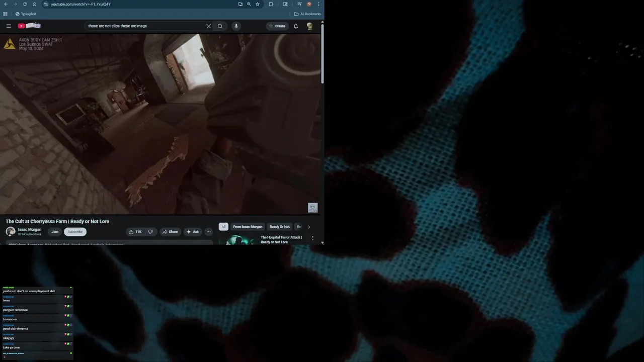Image resolution: width=644 pixels, height=362 pixels.
Task: Click the YouTube search box text
Action: point(117,26)
